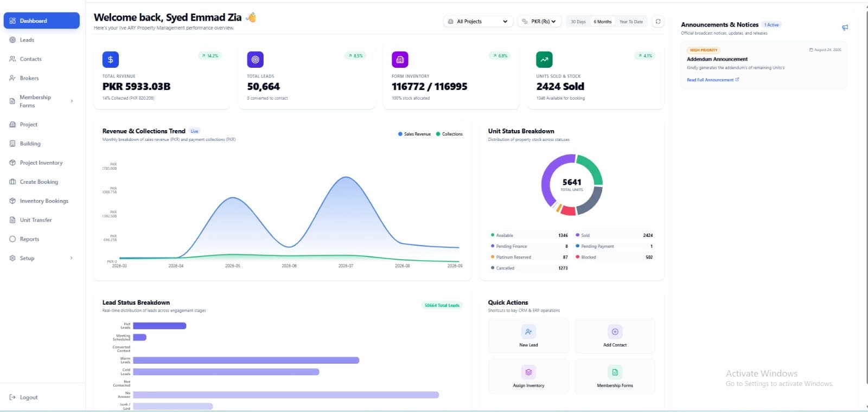Click the Building sidebar icon

12,144
